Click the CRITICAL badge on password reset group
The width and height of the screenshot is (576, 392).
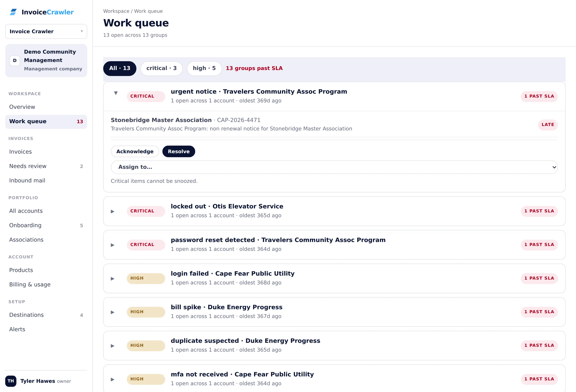[x=146, y=245]
